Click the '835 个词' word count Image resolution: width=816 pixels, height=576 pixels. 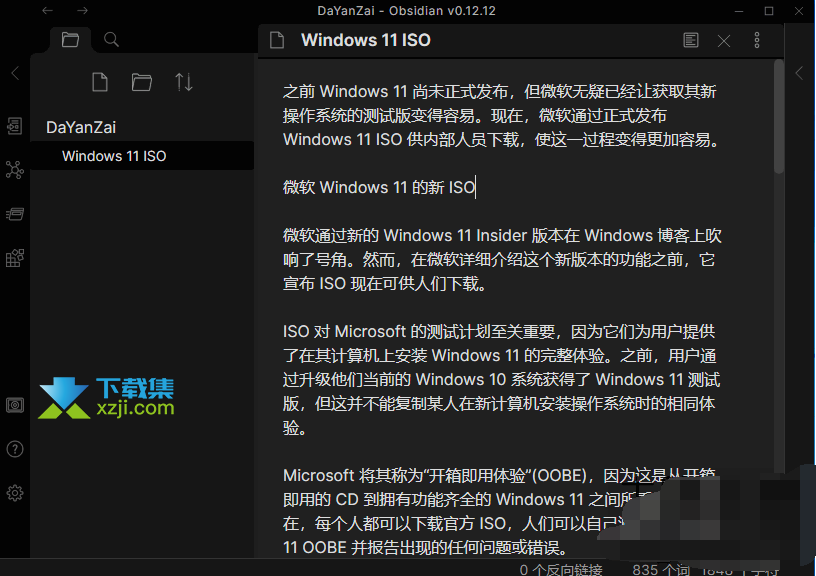(660, 569)
